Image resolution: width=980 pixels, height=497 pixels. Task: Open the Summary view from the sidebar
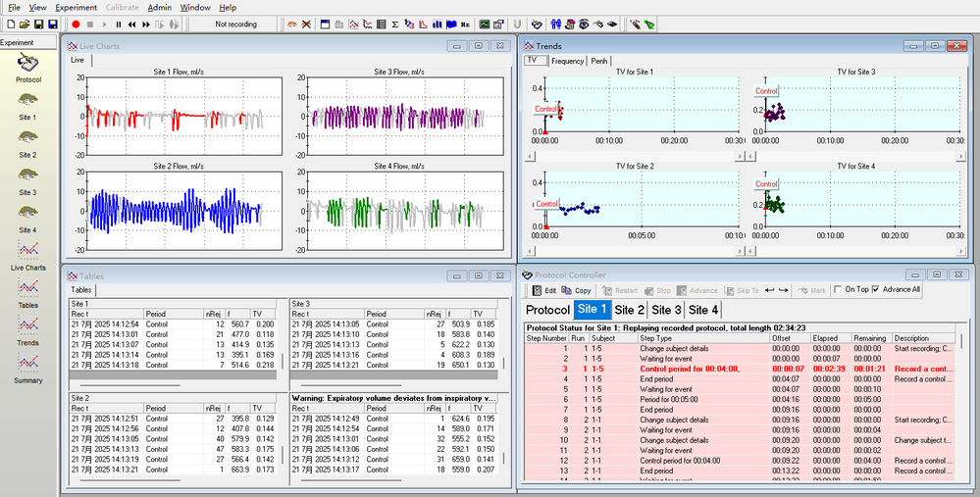pyautogui.click(x=28, y=365)
